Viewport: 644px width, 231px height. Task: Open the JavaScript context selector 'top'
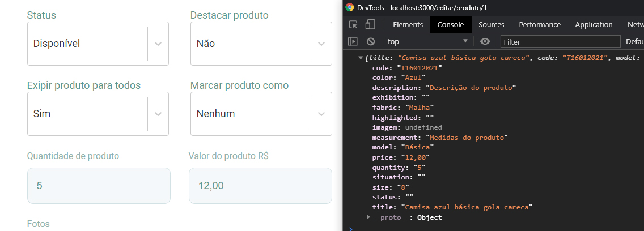pos(427,41)
